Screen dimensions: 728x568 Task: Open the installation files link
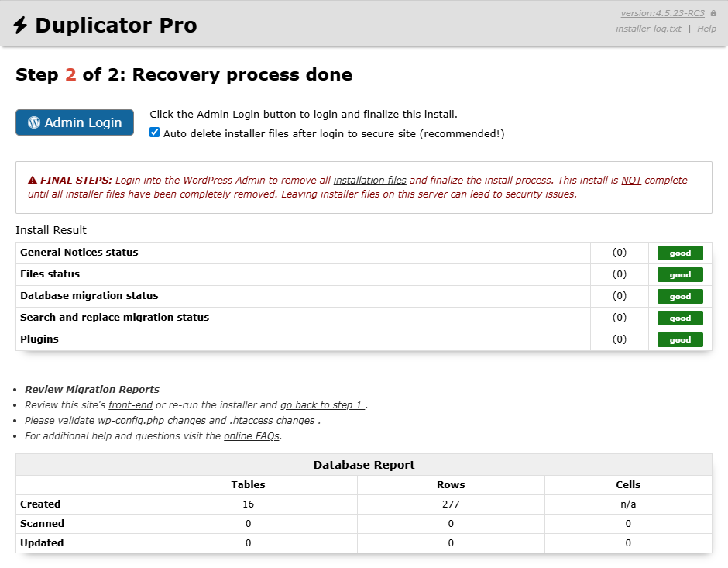(x=369, y=180)
